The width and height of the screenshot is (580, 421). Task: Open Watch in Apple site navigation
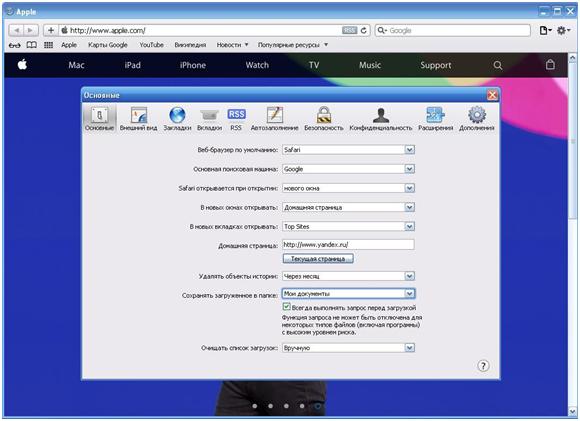tap(257, 65)
